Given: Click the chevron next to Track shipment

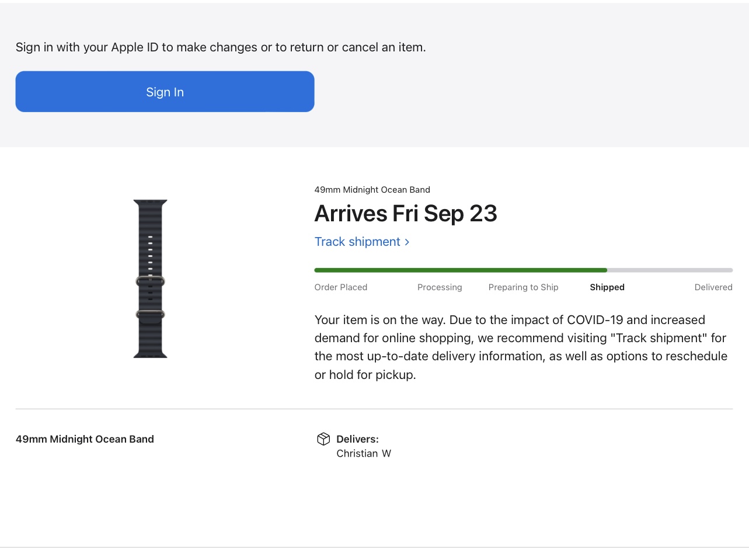Looking at the screenshot, I should tap(407, 242).
